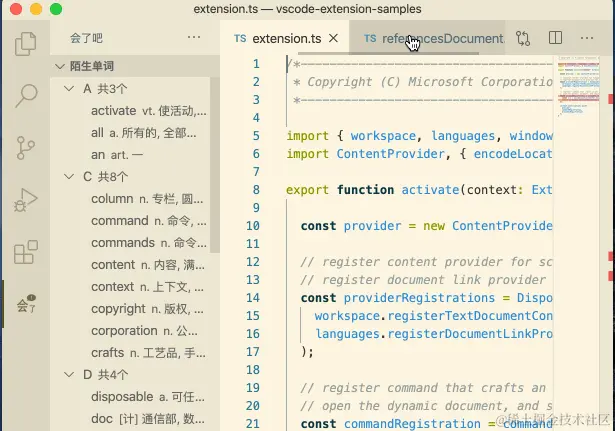The height and width of the screenshot is (431, 615).
Task: Split the editor to the right
Action: (555, 38)
